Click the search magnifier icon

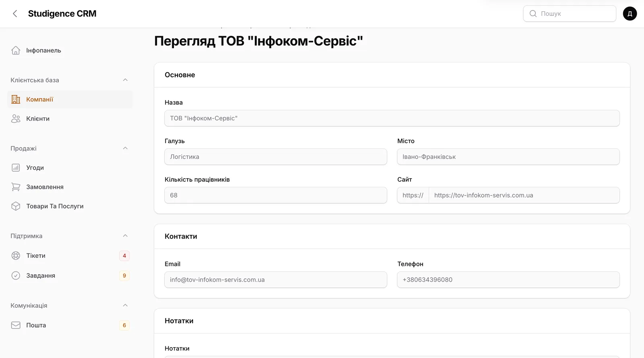point(533,14)
